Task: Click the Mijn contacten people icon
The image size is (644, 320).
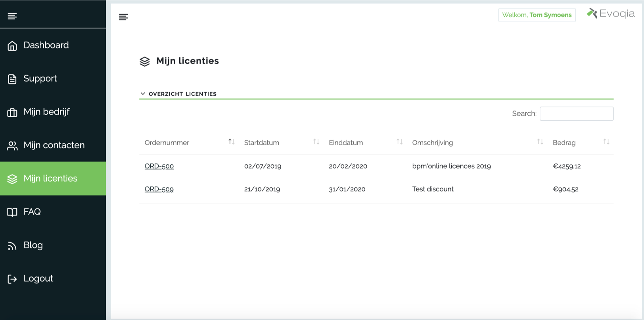Action: click(12, 146)
